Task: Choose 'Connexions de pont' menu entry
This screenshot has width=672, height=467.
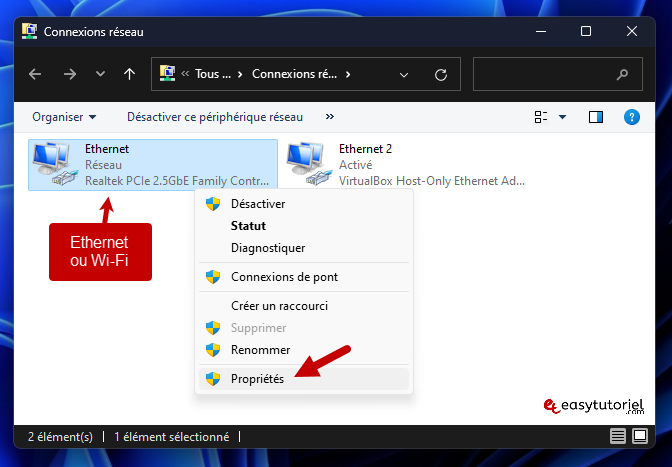Action: [x=304, y=277]
